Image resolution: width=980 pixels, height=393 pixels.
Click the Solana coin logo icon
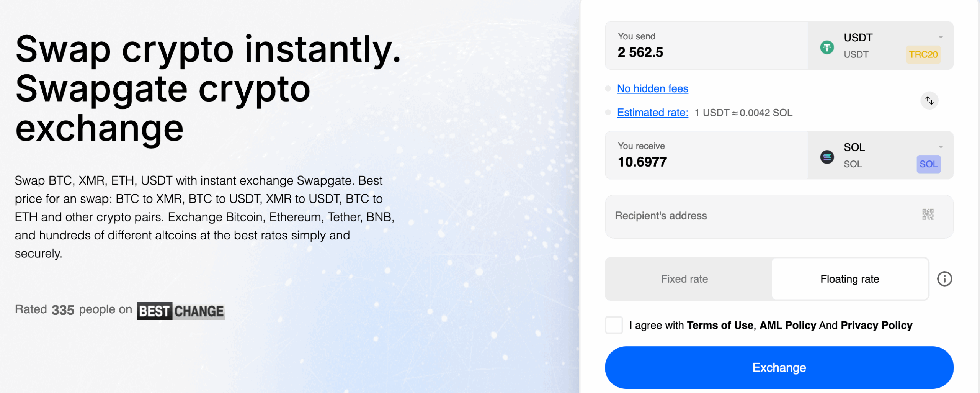[x=827, y=157]
